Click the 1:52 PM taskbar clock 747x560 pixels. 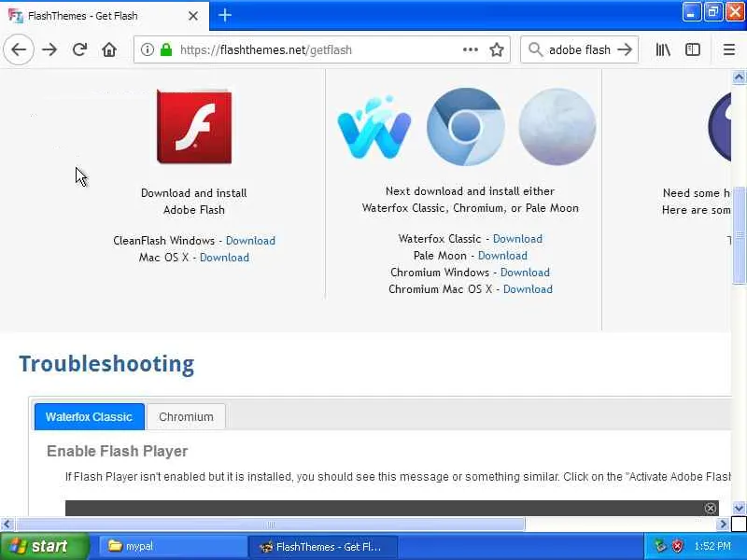712,546
